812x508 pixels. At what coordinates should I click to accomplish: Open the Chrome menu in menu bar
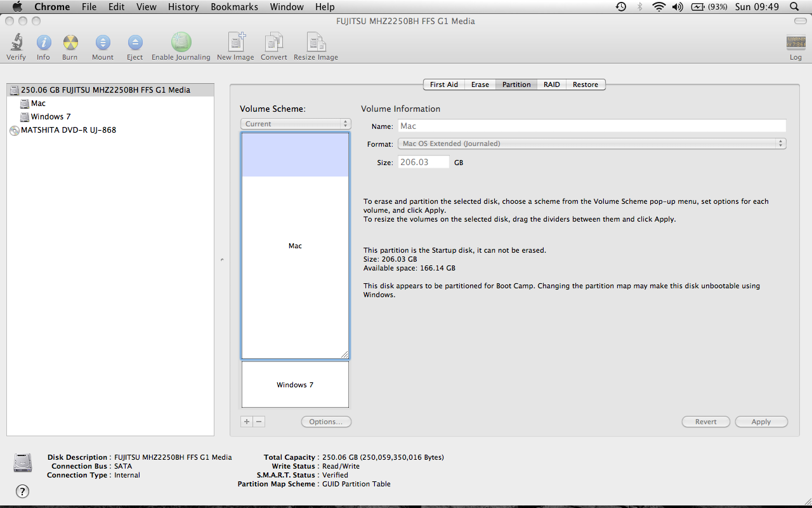[x=52, y=7]
